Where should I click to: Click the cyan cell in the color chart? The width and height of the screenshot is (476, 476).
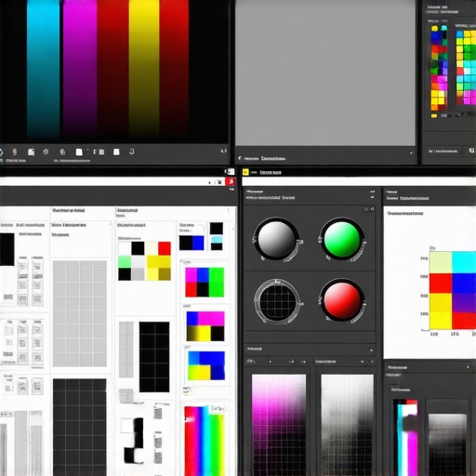click(464, 262)
